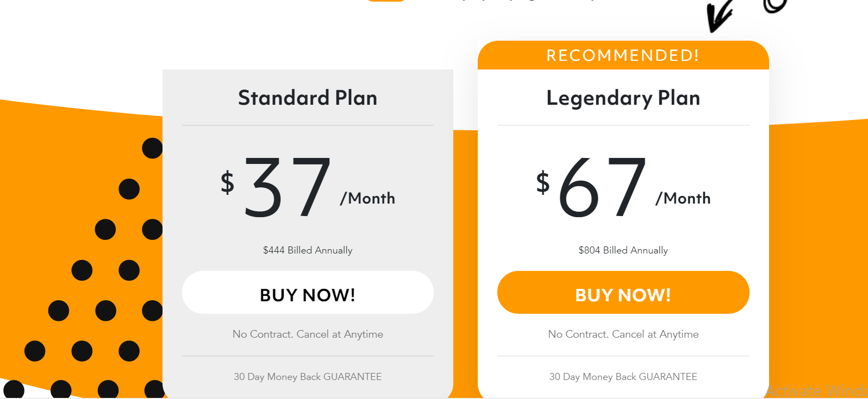Click the /Month label beside $37

367,199
